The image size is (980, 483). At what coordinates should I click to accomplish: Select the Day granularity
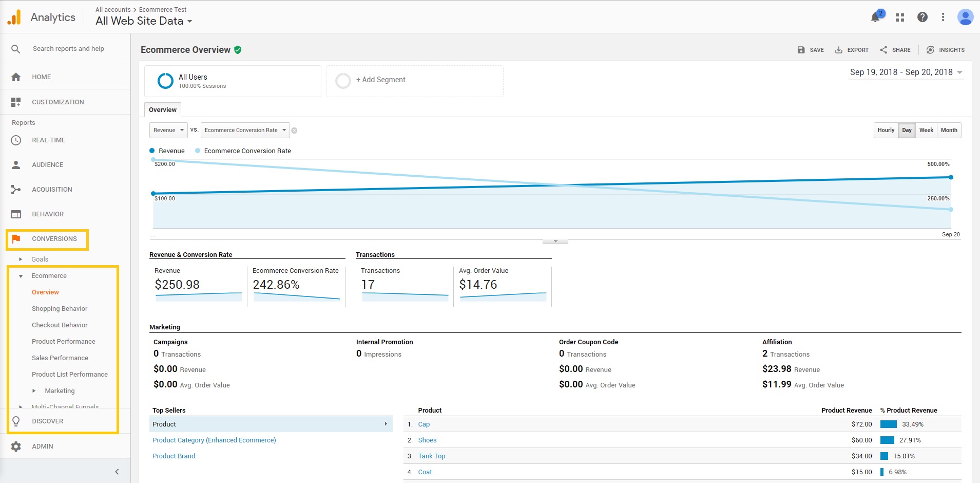(x=907, y=130)
